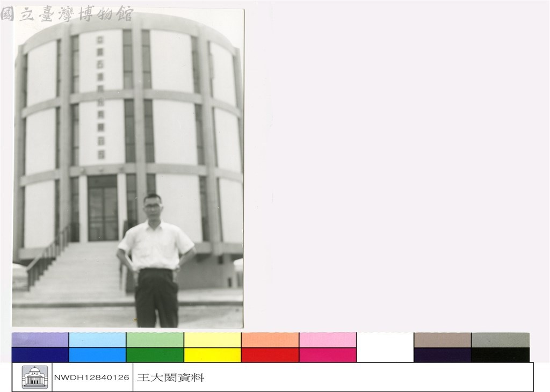This screenshot has height=392, width=550.
Task: Click the caption text 王大閎資料
Action: pos(170,378)
